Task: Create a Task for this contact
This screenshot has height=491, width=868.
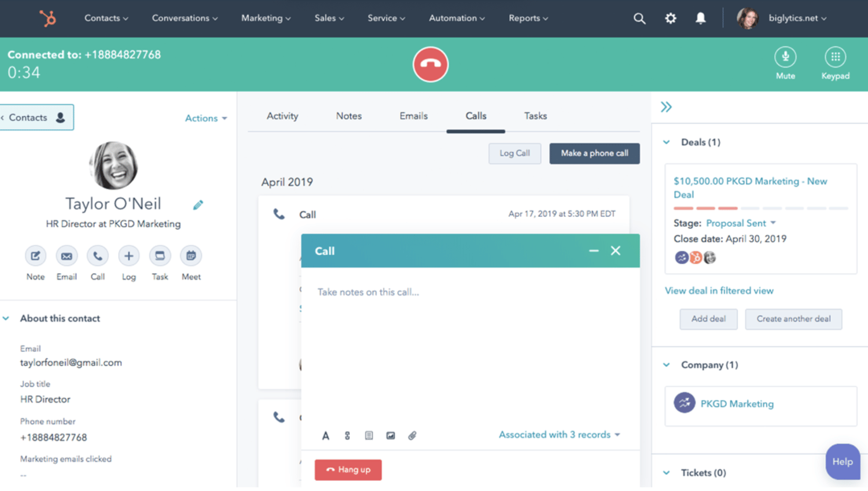Action: point(160,256)
